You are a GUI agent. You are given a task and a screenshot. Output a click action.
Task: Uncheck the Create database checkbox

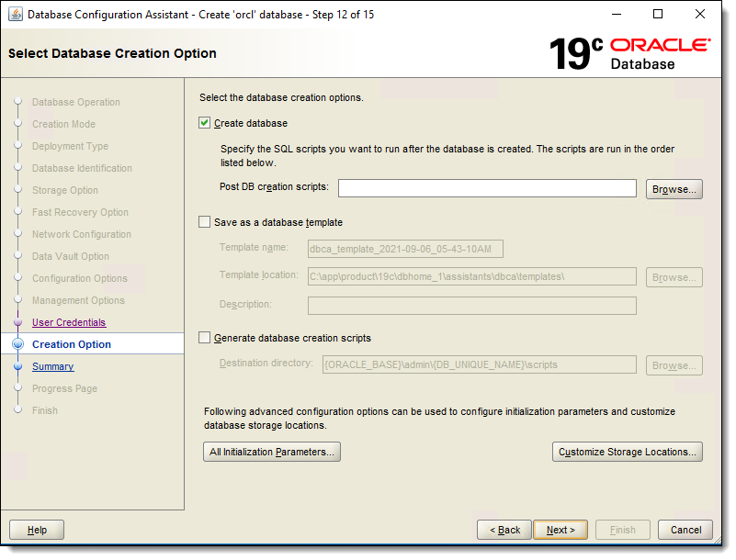tap(204, 123)
